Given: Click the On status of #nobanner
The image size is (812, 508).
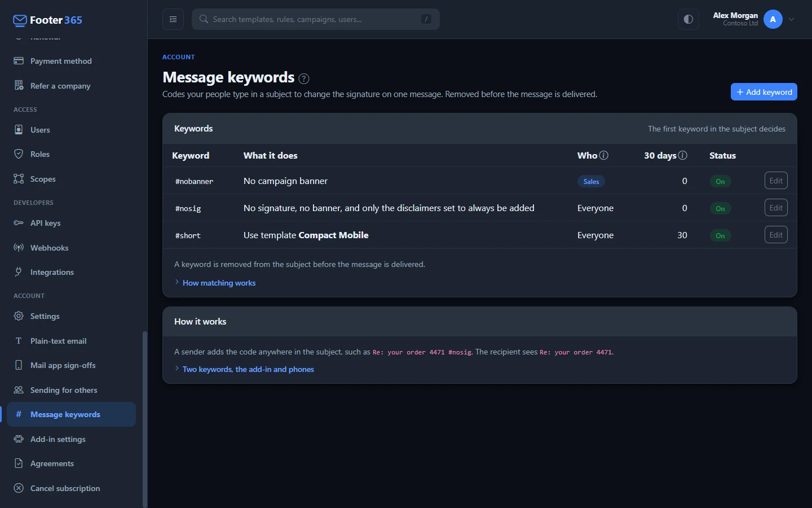Looking at the screenshot, I should click(720, 181).
